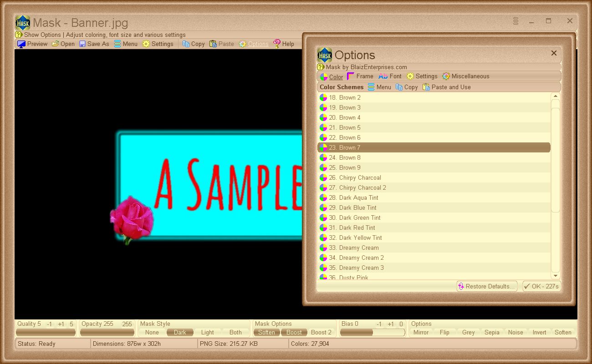Pick the '35. Dreamy Cream 3' scheme
592x364 pixels.
pos(434,268)
